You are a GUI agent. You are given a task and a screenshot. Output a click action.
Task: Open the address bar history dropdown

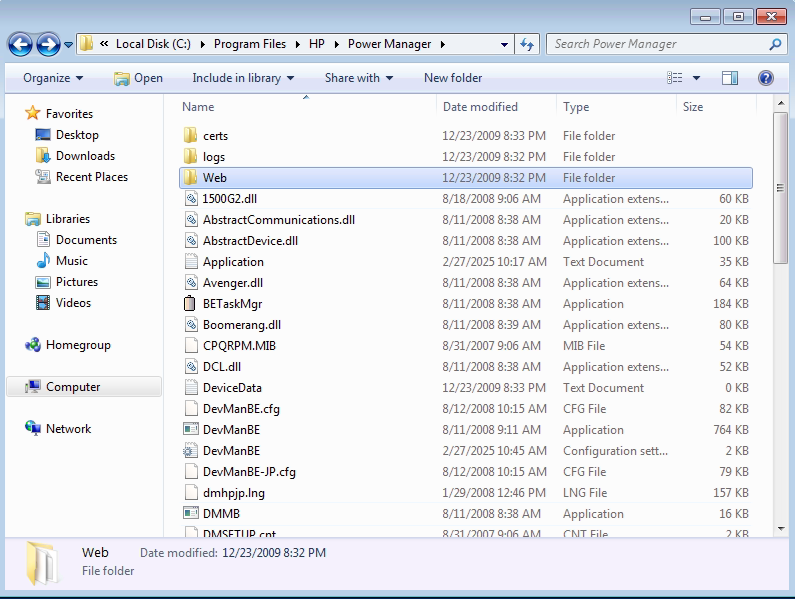504,45
